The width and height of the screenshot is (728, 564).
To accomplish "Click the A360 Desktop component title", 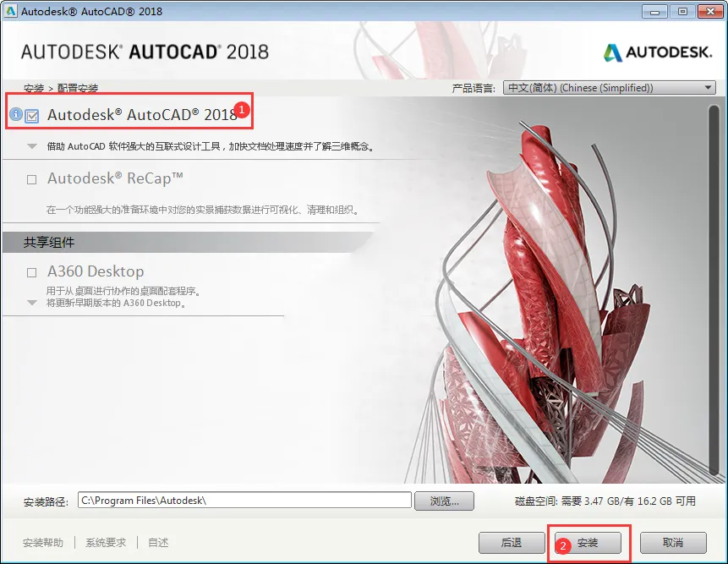I will 96,271.
